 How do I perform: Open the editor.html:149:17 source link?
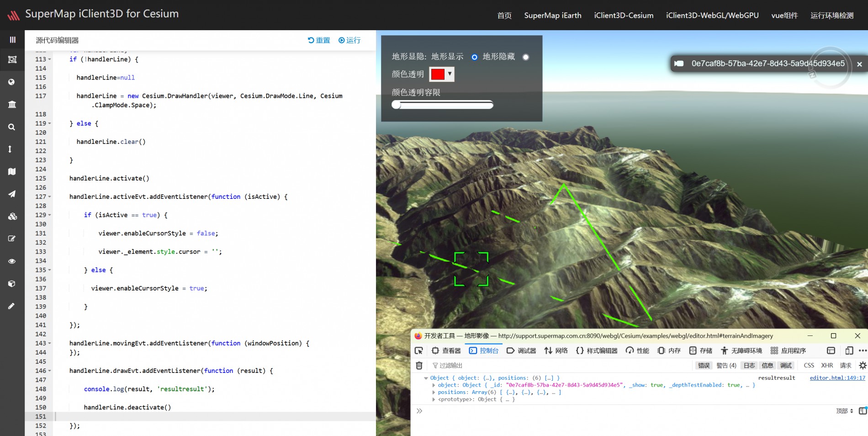pyautogui.click(x=837, y=378)
